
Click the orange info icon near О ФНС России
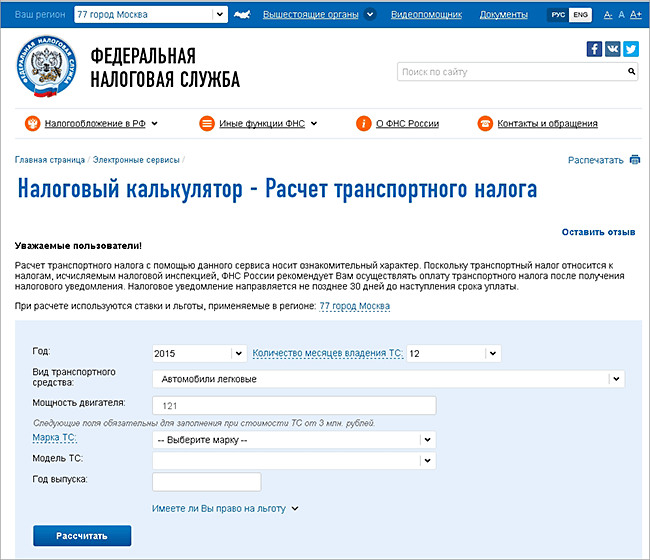pos(364,124)
